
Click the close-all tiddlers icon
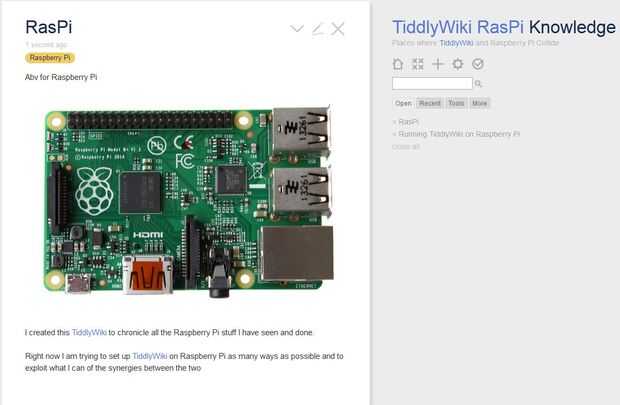pyautogui.click(x=418, y=64)
